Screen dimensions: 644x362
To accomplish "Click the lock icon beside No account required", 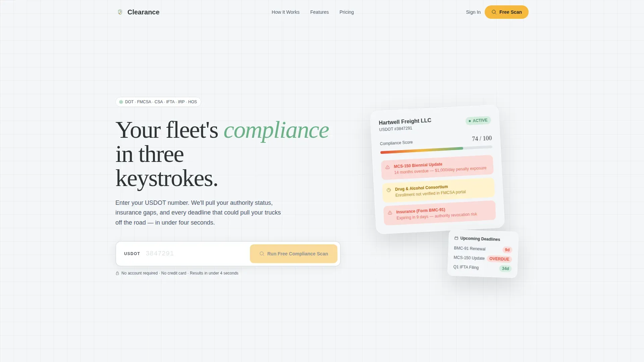I will click(x=117, y=273).
